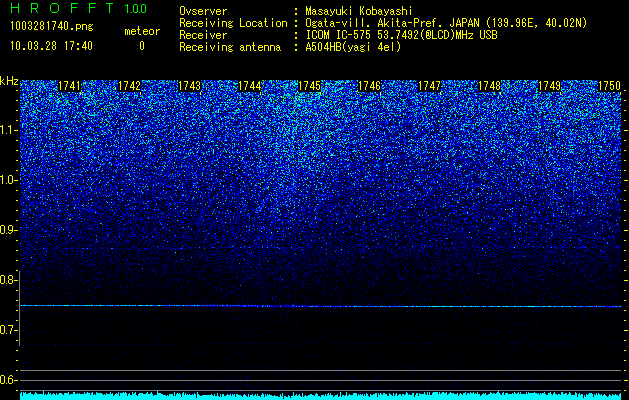Click the 1742 time marker
629x400 pixels.
tap(130, 86)
